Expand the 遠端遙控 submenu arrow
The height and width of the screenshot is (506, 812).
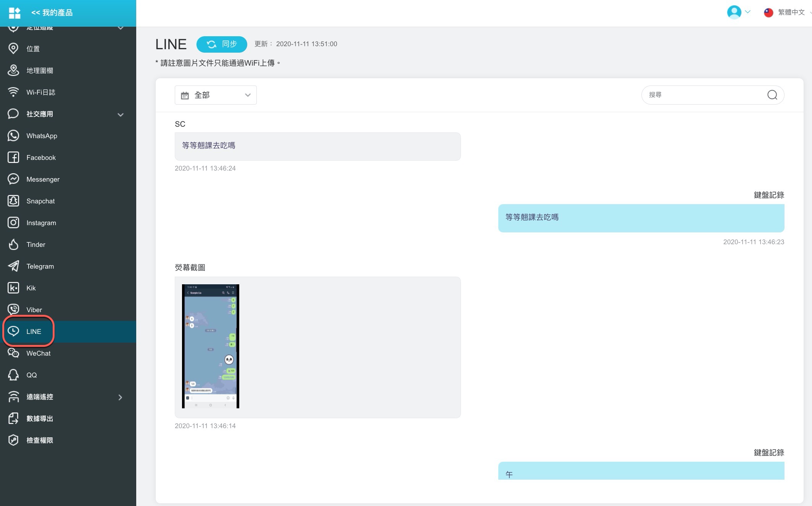(121, 397)
